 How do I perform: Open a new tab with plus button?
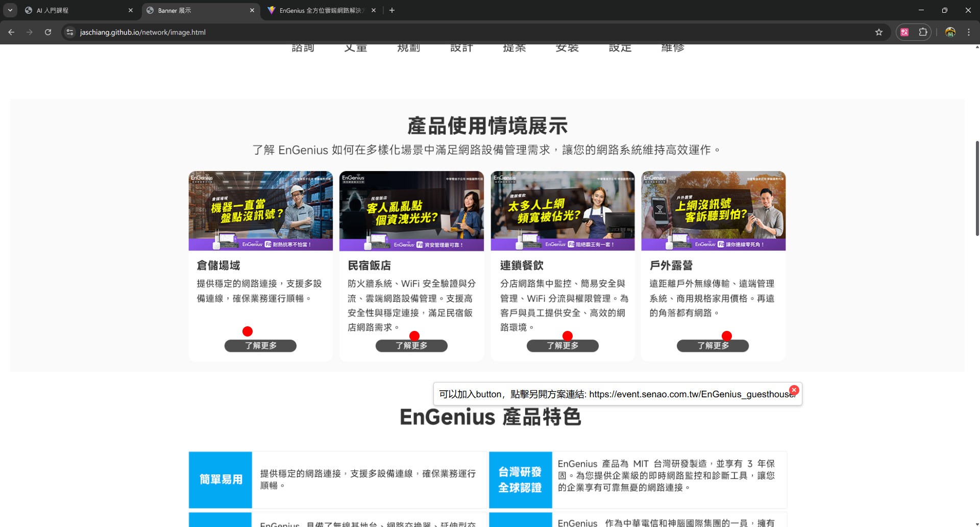pos(392,10)
